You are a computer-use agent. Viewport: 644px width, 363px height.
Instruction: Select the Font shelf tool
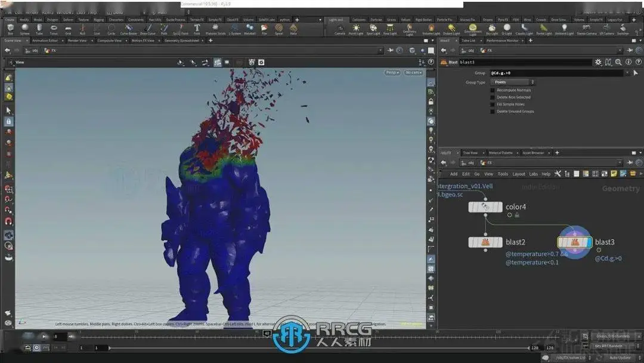pos(197,29)
